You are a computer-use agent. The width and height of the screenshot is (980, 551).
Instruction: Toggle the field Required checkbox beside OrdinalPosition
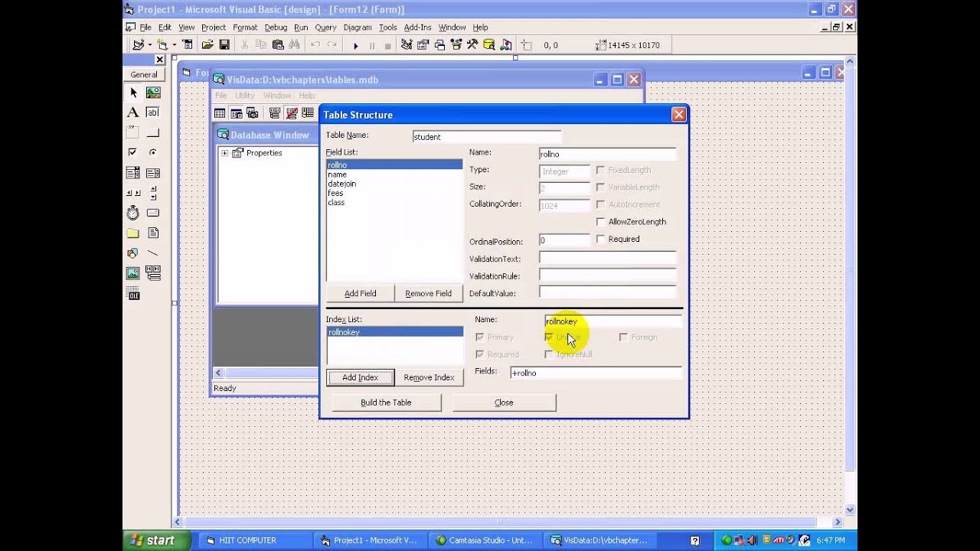[601, 240]
